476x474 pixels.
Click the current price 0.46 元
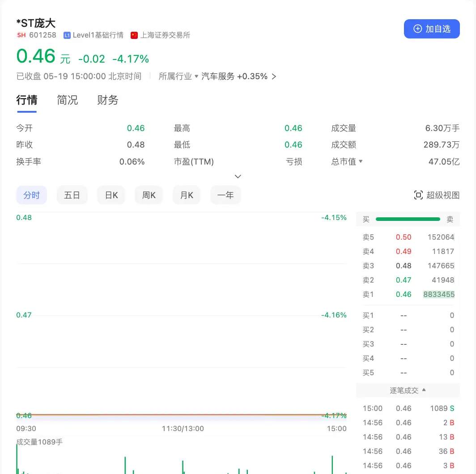(x=43, y=56)
